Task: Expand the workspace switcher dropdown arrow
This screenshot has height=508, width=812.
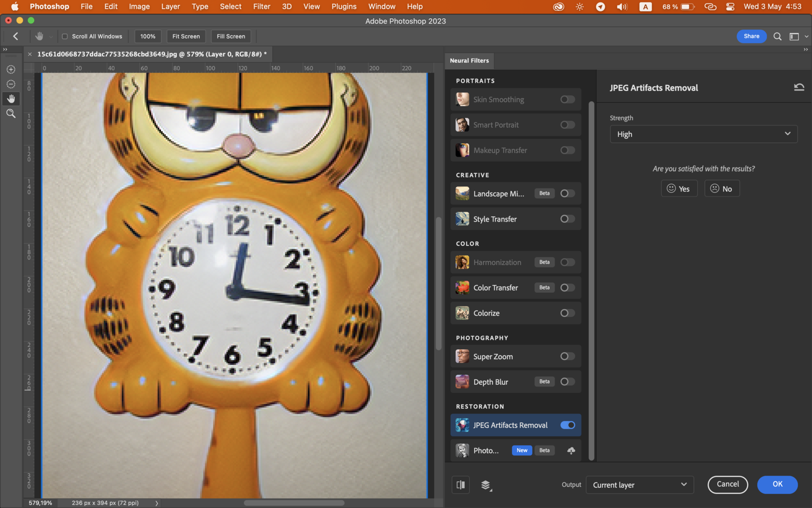Action: tap(806, 36)
